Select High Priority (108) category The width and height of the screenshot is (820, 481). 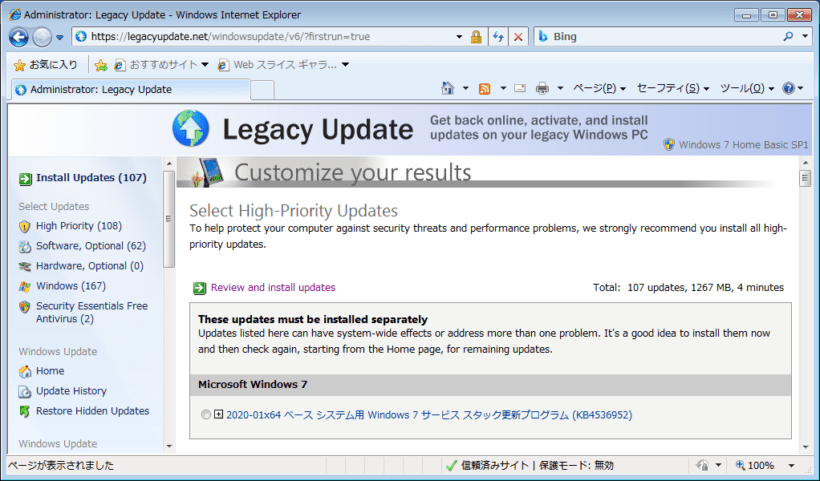(x=78, y=226)
